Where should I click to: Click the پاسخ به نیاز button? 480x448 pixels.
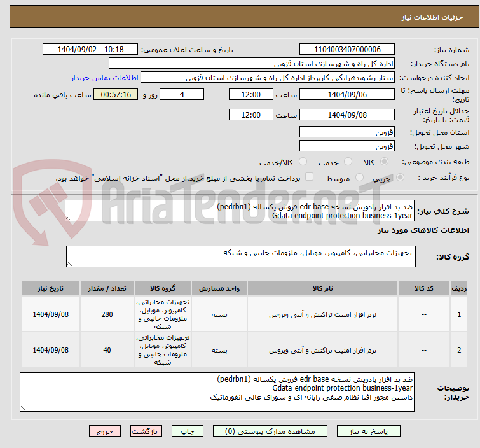368,431
